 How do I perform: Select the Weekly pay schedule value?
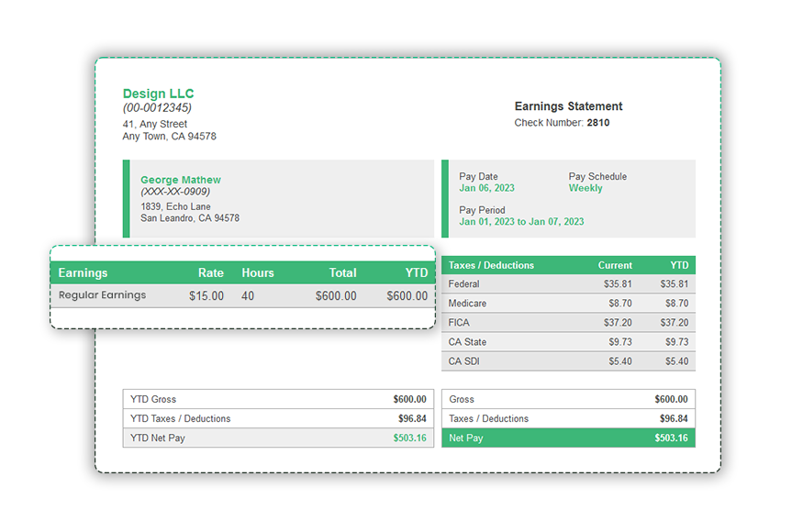[586, 187]
